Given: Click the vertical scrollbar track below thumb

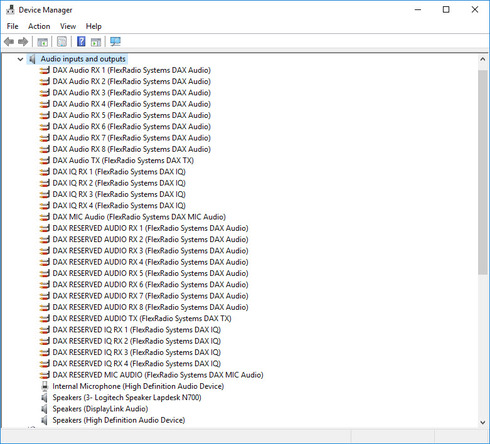Looking at the screenshot, I should [x=482, y=346].
